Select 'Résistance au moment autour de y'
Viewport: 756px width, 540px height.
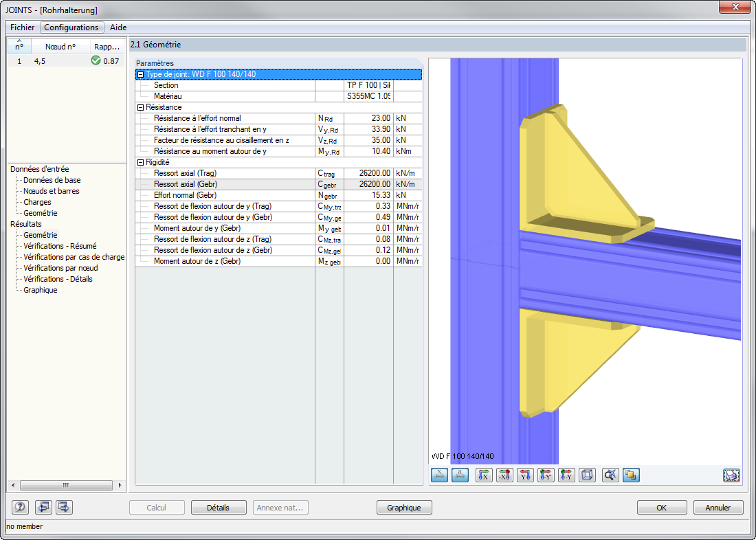pyautogui.click(x=278, y=151)
